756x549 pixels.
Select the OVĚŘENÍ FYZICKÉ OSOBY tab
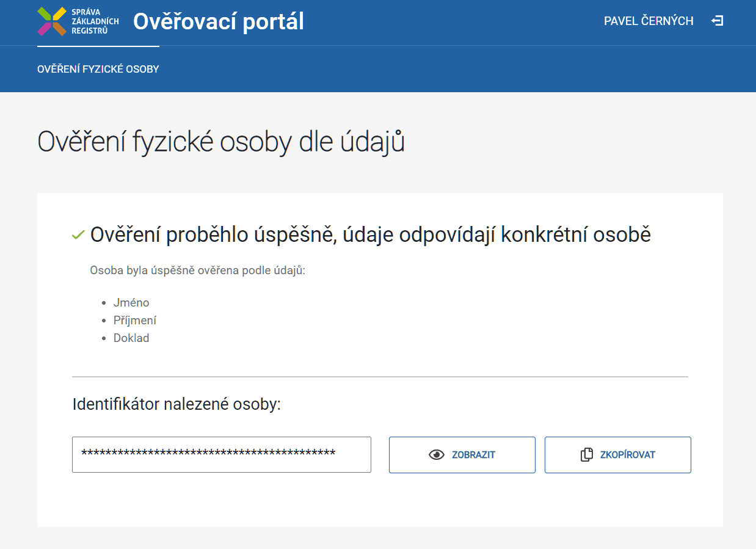click(x=98, y=69)
